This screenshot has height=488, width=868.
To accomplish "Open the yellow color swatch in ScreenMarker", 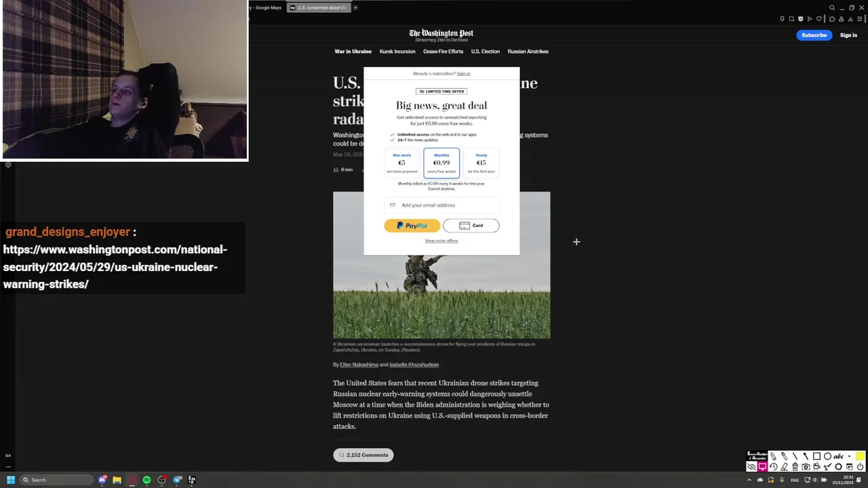I will click(860, 456).
